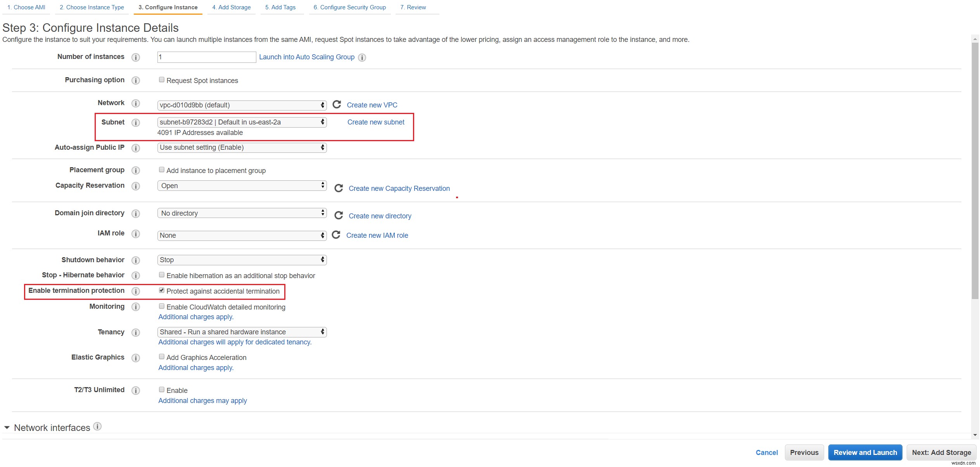Click Create new subnet link
The height and width of the screenshot is (467, 980).
376,122
